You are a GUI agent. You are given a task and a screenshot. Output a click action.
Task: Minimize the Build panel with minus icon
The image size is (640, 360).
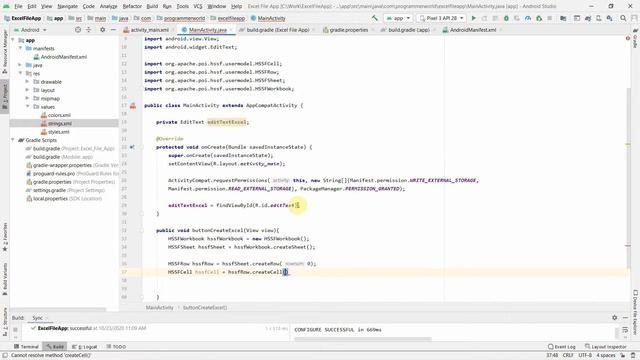click(625, 318)
